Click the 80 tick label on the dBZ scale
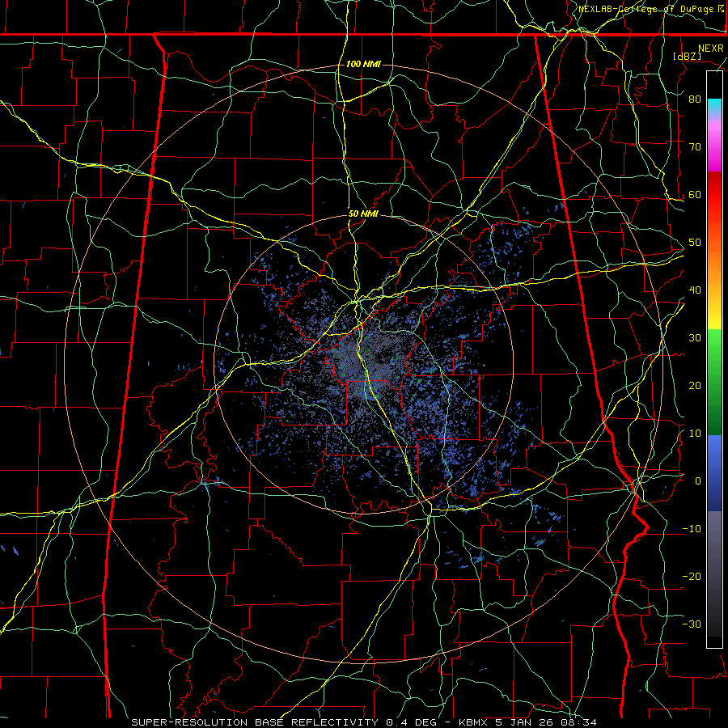Image resolution: width=728 pixels, height=728 pixels. pyautogui.click(x=695, y=99)
